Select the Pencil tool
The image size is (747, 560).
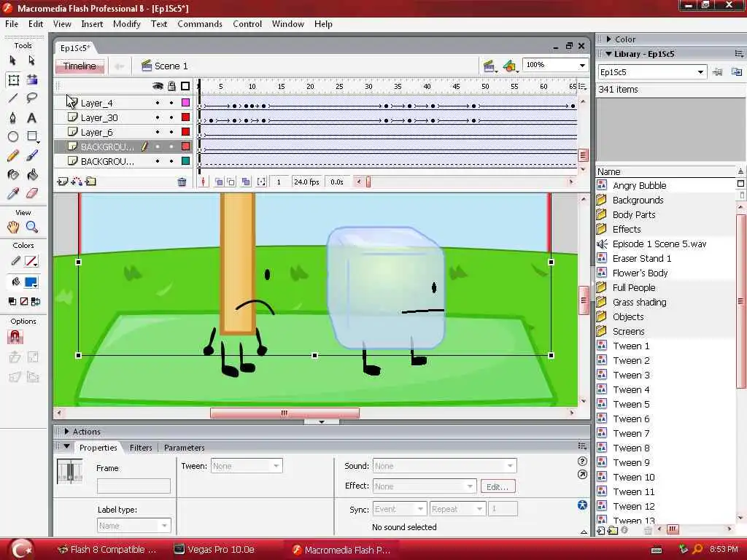click(13, 156)
